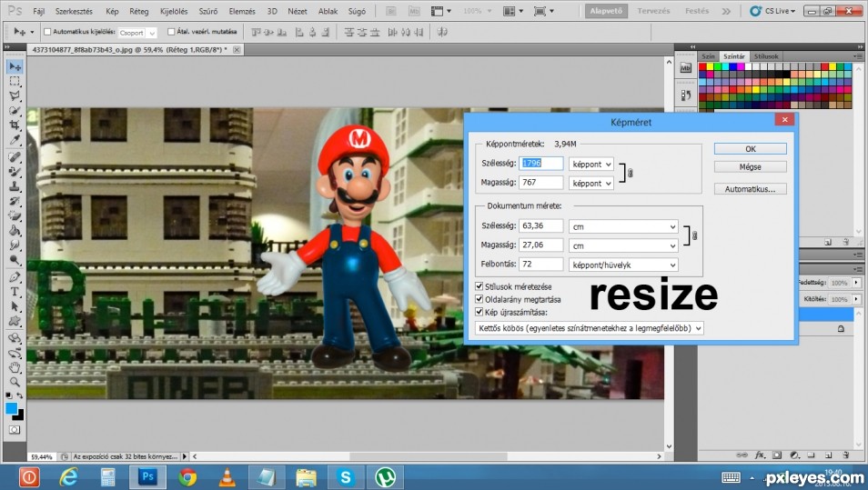This screenshot has height=490, width=868.
Task: Enable the Átal. vezérl. mutatása checkbox
Action: (171, 32)
